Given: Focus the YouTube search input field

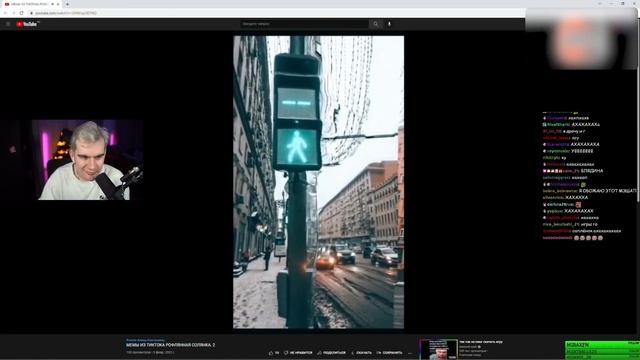Looking at the screenshot, I should tap(304, 24).
